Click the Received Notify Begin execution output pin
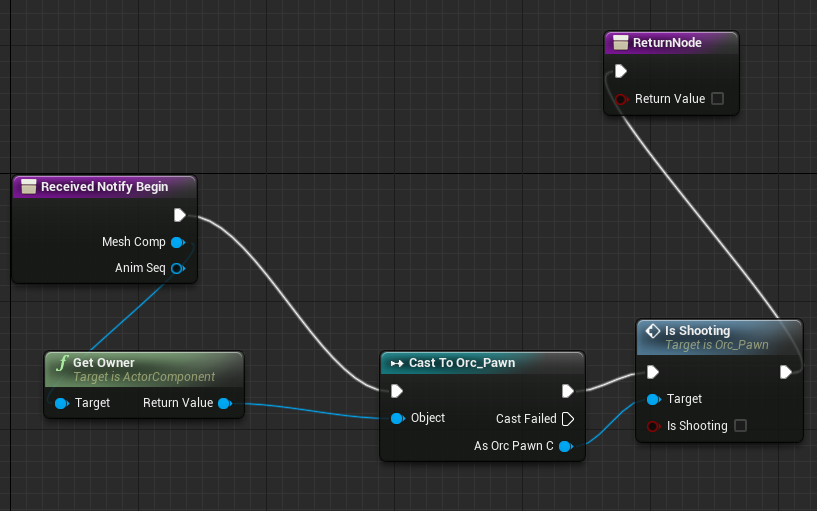This screenshot has width=817, height=511. point(180,215)
